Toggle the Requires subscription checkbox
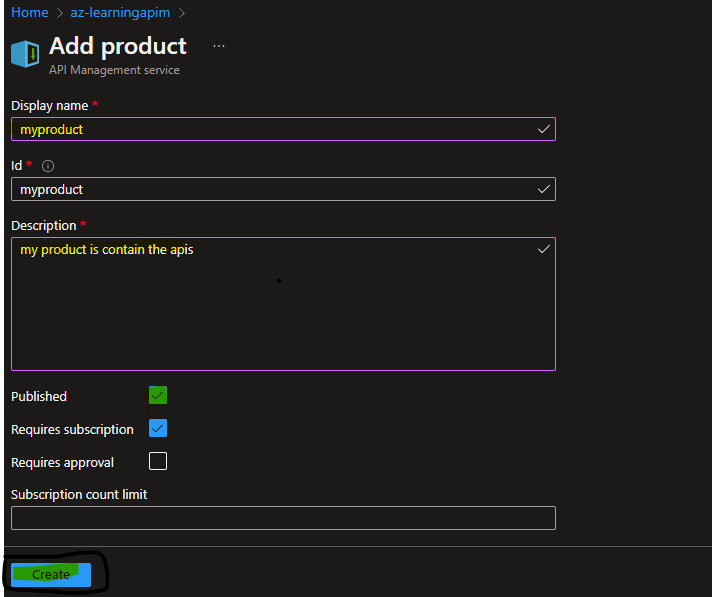This screenshot has width=712, height=597. pyautogui.click(x=158, y=429)
